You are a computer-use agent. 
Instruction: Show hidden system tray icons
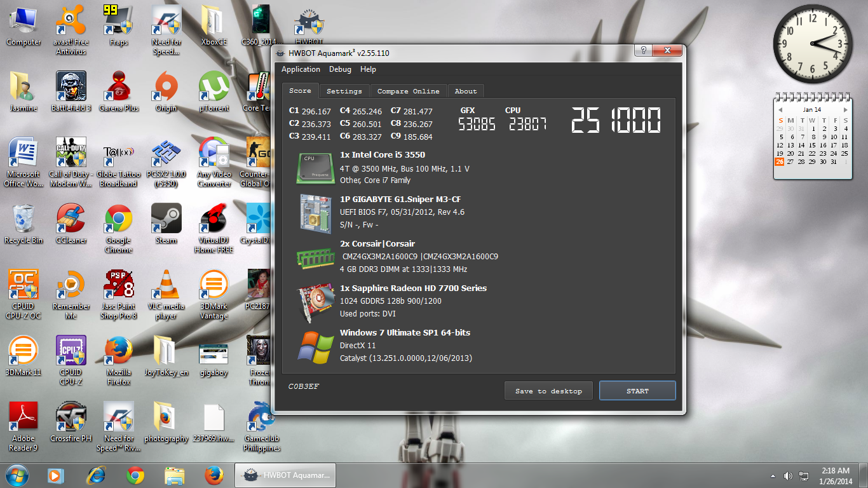click(x=773, y=475)
